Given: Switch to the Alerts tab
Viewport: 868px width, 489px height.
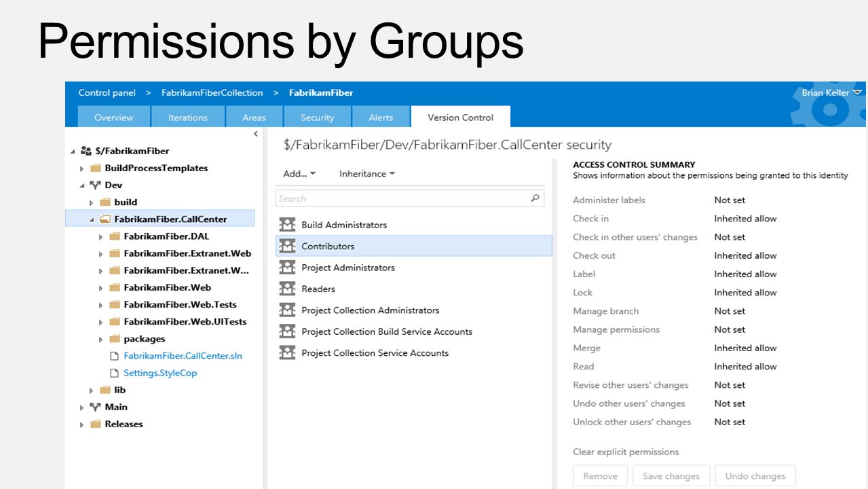Looking at the screenshot, I should 381,117.
